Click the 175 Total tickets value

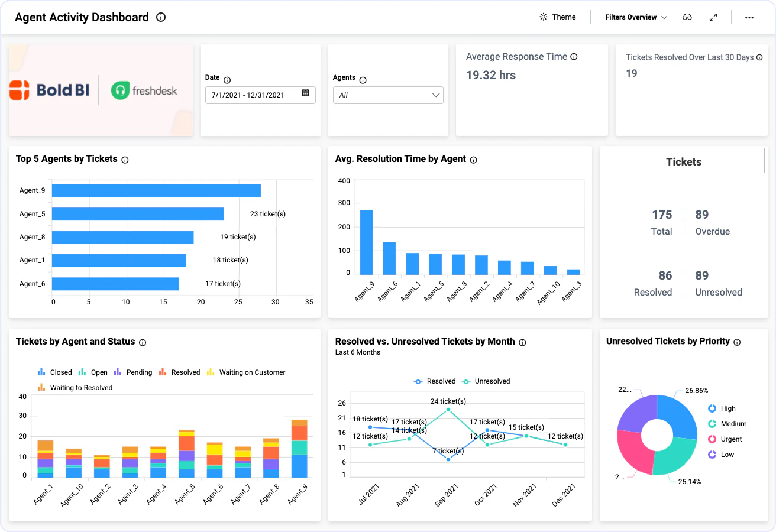point(662,215)
